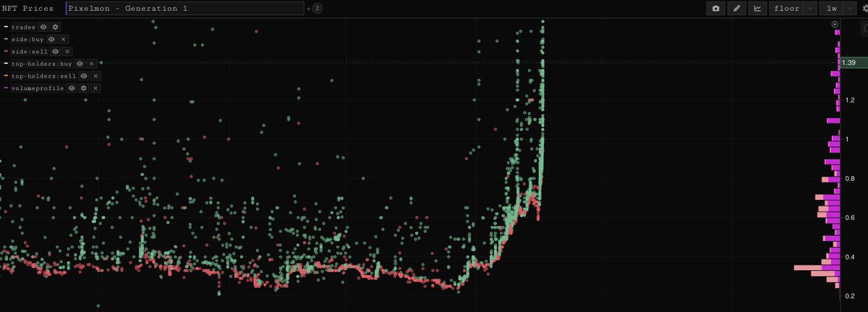Hide the side:sell series
The height and width of the screenshot is (312, 868).
tap(56, 51)
